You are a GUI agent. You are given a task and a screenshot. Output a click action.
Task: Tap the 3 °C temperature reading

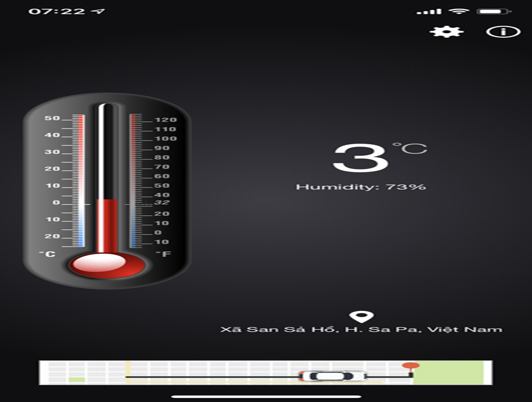click(379, 157)
